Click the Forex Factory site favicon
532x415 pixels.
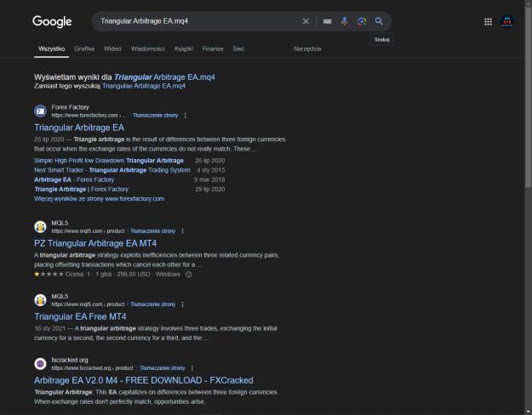pyautogui.click(x=40, y=111)
